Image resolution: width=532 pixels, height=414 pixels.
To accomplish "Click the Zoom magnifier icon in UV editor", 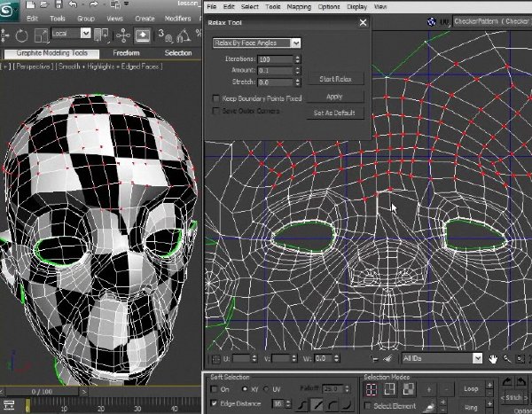I will click(506, 359).
